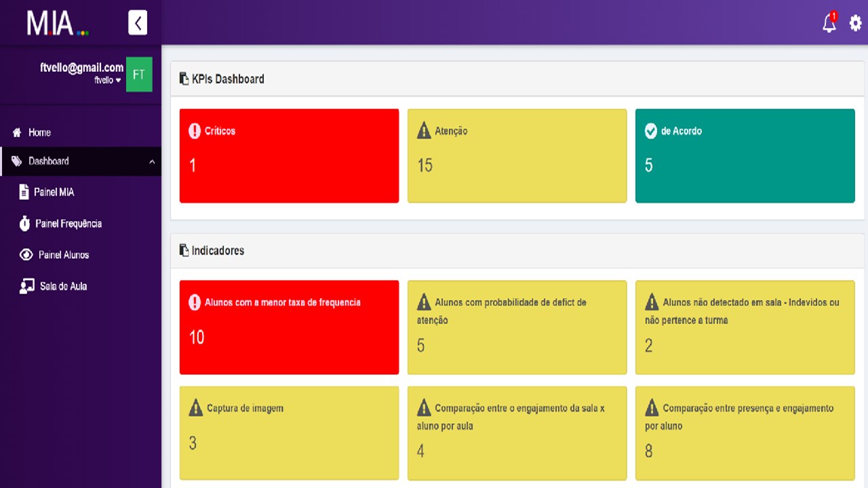Collapse the Dashboard menu arrow

click(x=152, y=161)
